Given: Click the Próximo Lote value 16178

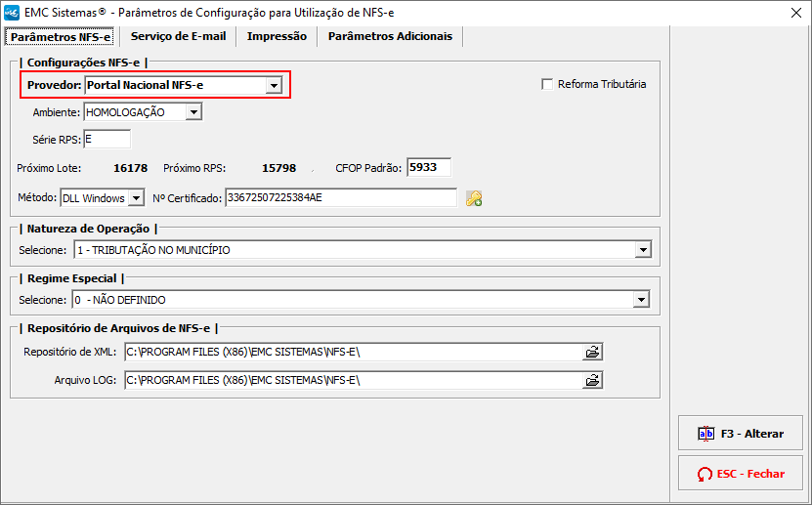Looking at the screenshot, I should tap(131, 168).
